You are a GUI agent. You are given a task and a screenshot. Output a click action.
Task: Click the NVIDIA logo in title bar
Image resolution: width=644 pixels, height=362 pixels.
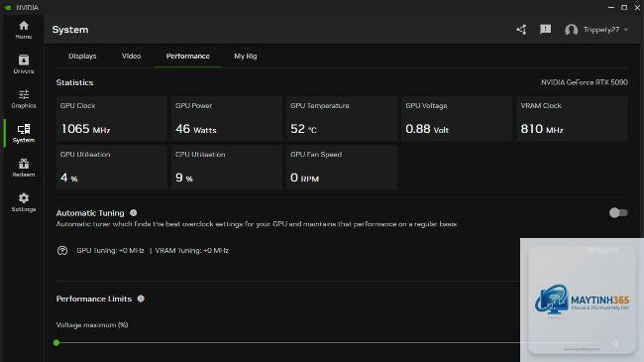tap(7, 7)
